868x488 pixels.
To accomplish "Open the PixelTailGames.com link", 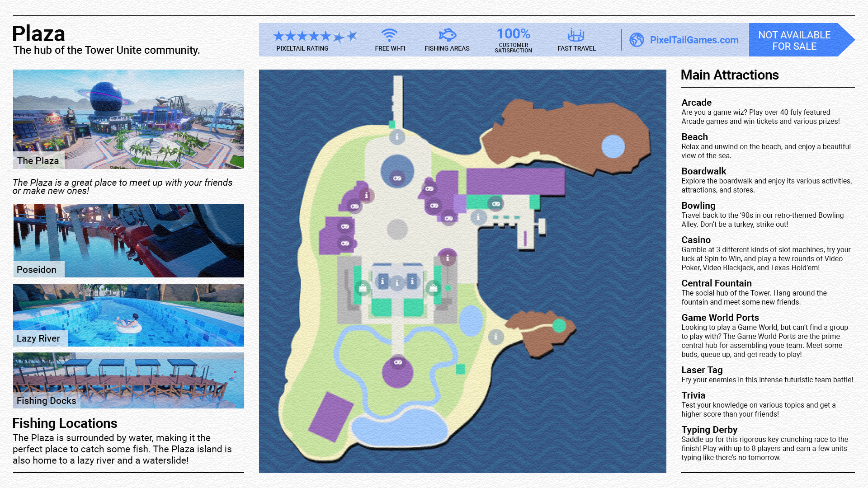I will 694,40.
